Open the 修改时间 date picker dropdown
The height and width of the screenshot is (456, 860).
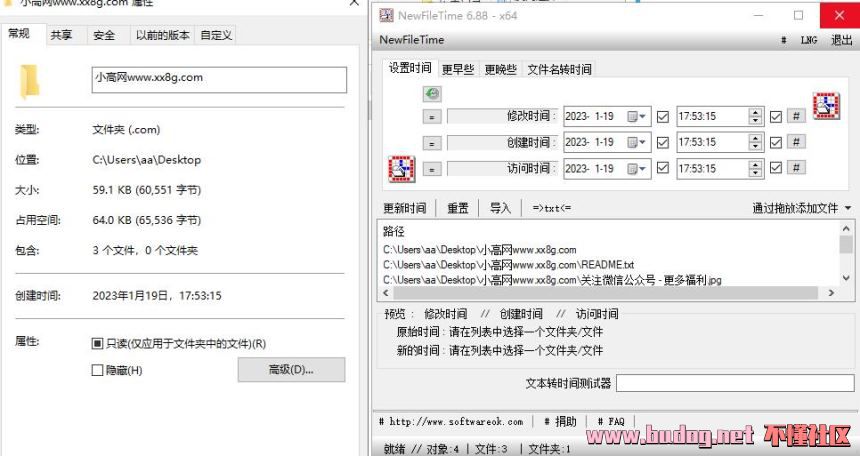(637, 116)
